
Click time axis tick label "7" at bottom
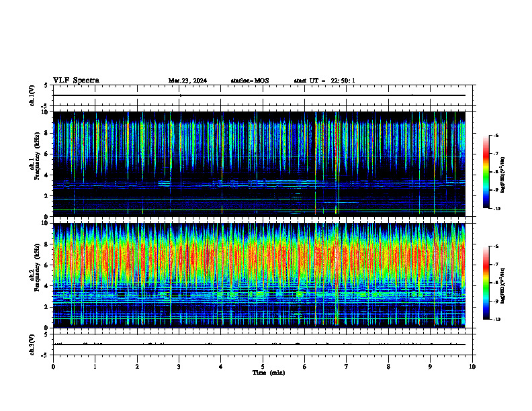click(x=347, y=367)
